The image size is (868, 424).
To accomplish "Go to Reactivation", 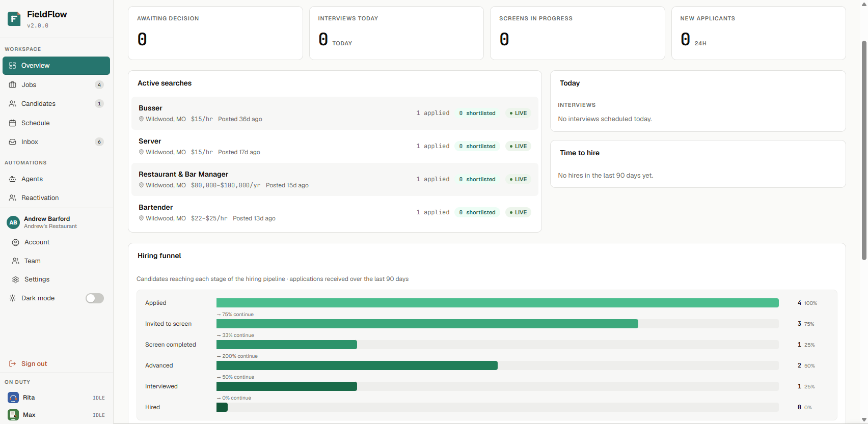I will pos(56,198).
